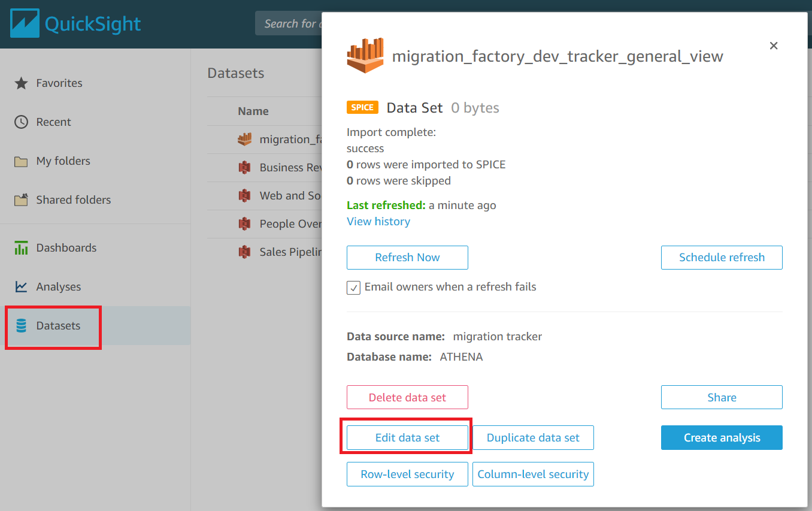Open Column-level security settings
Screen dimensions: 812x511
(533, 474)
